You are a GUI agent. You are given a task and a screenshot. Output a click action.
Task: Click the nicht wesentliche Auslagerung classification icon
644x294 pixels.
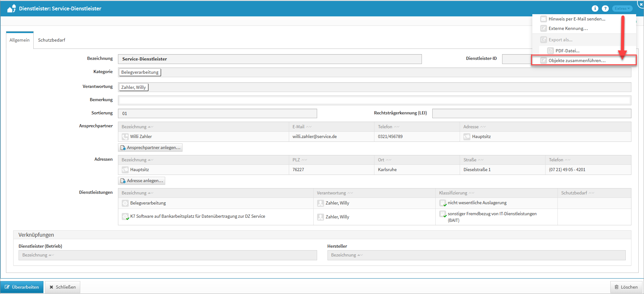coord(443,203)
